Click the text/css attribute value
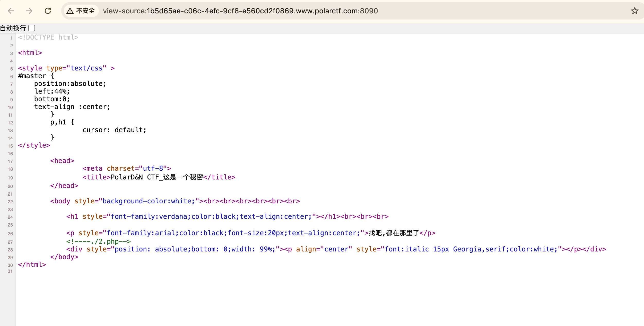The image size is (644, 326). pyautogui.click(x=86, y=68)
